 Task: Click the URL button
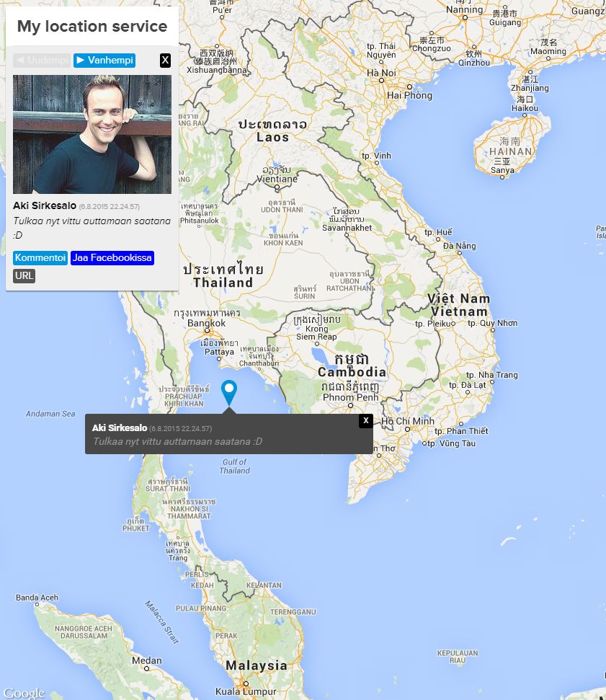[24, 275]
